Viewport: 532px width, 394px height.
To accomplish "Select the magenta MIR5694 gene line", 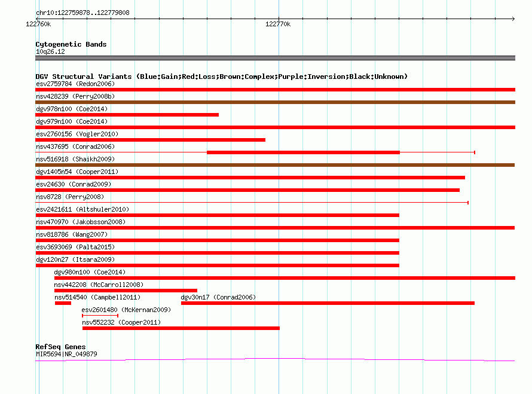I will point(275,359).
